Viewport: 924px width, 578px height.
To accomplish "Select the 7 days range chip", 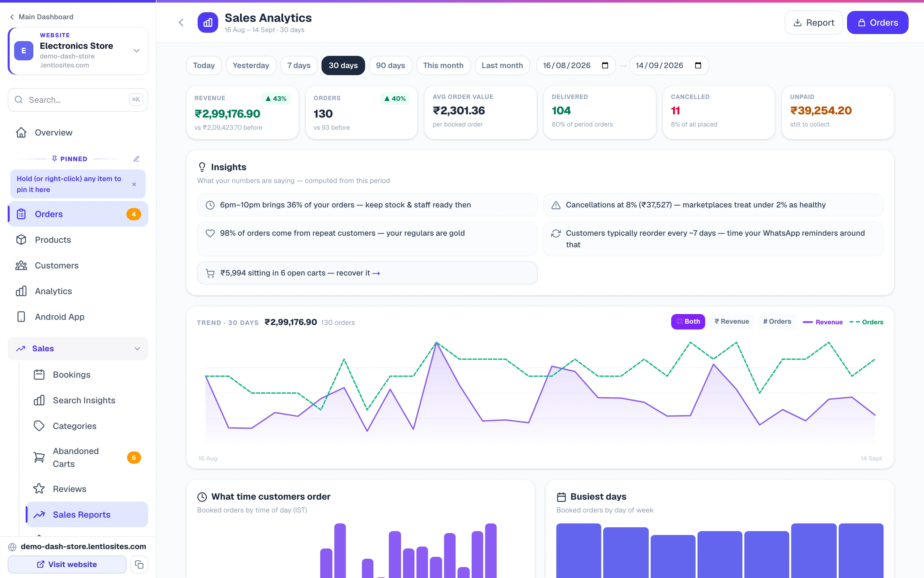I will [x=299, y=66].
